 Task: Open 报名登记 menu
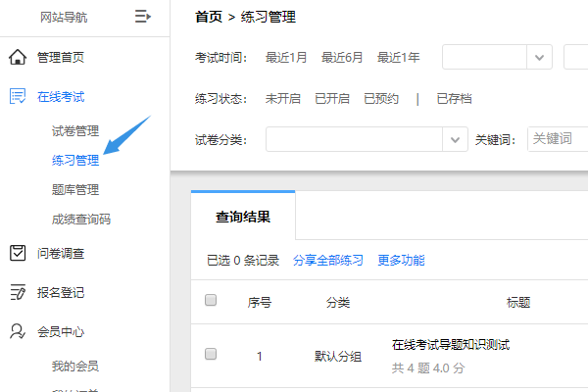pyautogui.click(x=61, y=293)
